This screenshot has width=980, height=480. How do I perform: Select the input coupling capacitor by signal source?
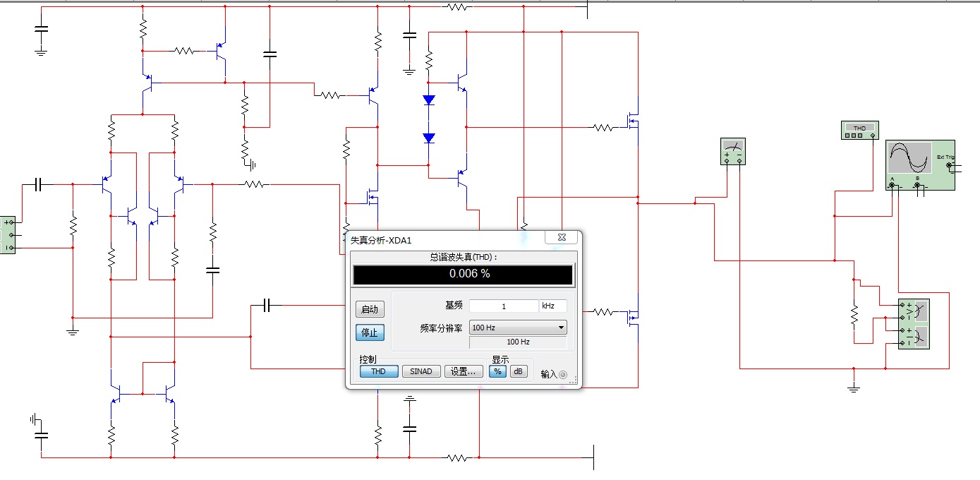pyautogui.click(x=39, y=184)
